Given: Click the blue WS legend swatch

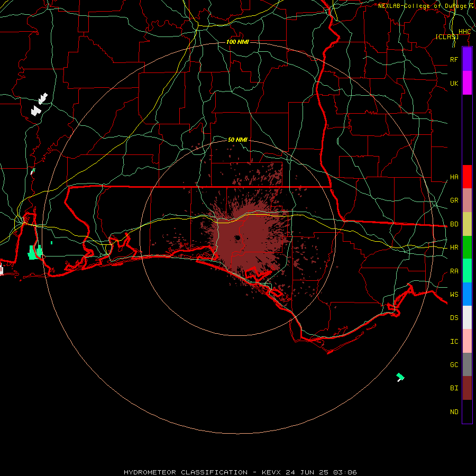Looking at the screenshot, I should (x=467, y=294).
